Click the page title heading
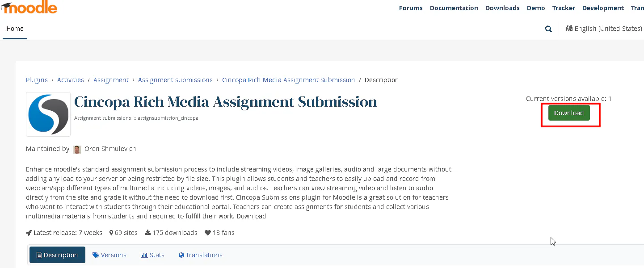The image size is (644, 268). tap(226, 102)
